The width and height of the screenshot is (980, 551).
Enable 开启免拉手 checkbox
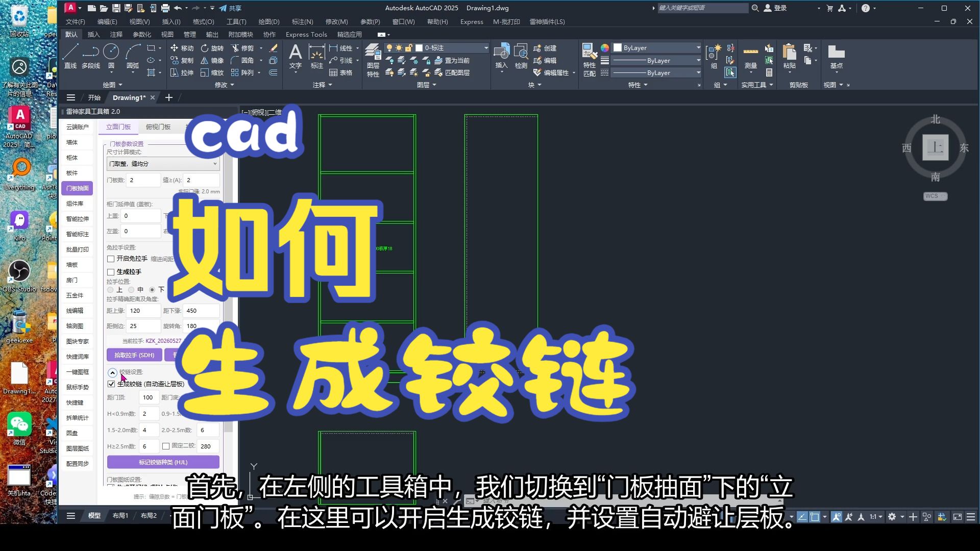pyautogui.click(x=111, y=259)
